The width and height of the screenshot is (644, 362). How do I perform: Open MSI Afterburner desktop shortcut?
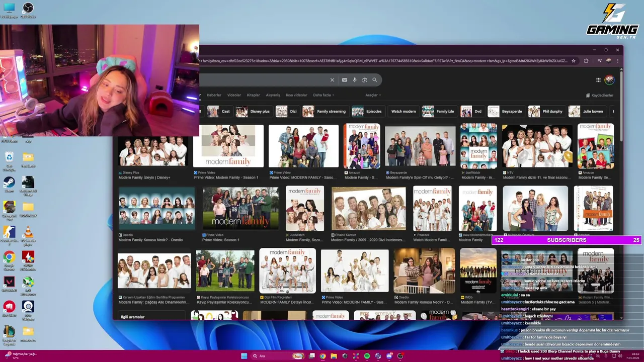tap(28, 285)
